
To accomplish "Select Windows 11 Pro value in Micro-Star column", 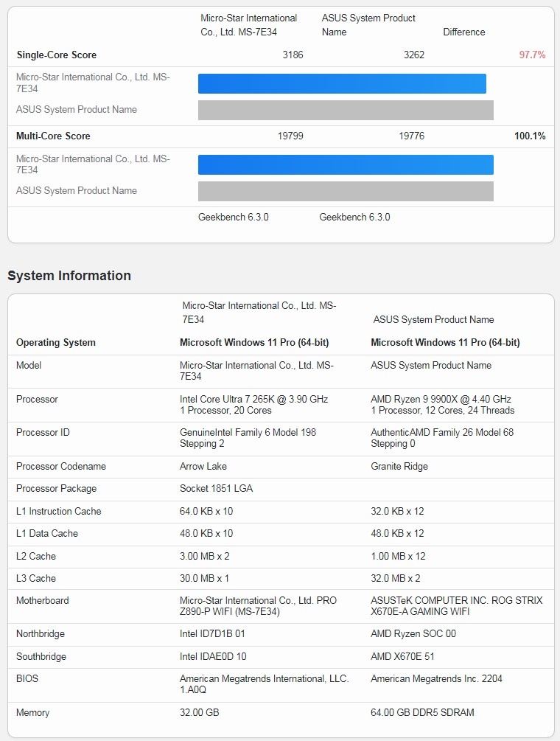I will click(254, 343).
